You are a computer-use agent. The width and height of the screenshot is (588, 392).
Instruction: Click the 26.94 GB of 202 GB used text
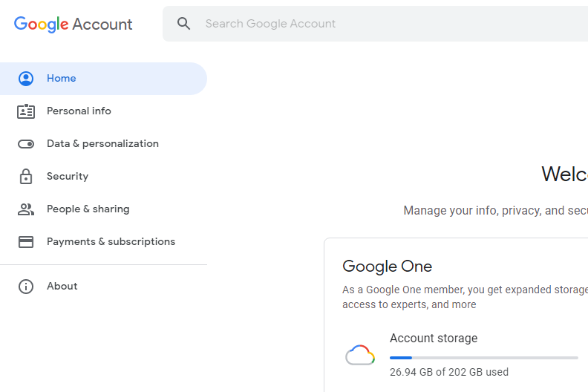point(449,372)
